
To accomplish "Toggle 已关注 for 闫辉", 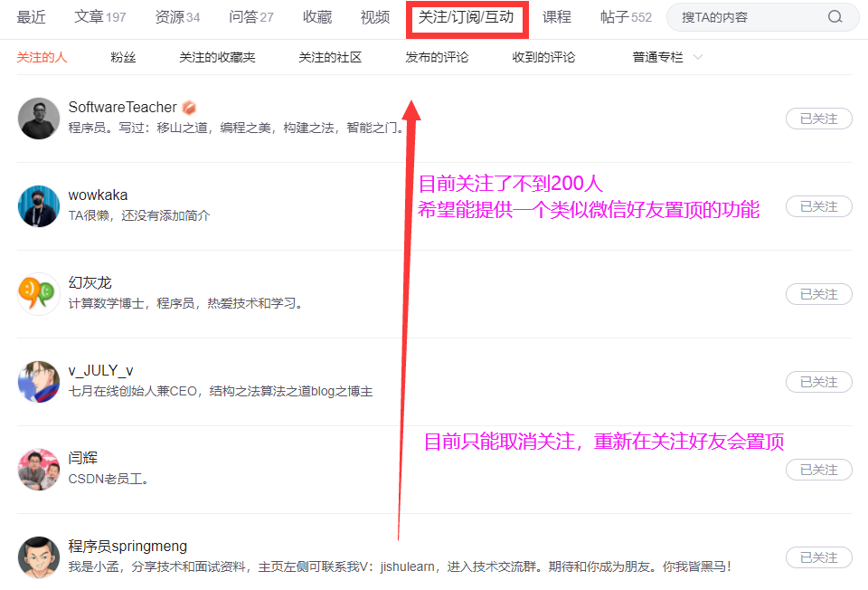I will [x=819, y=470].
